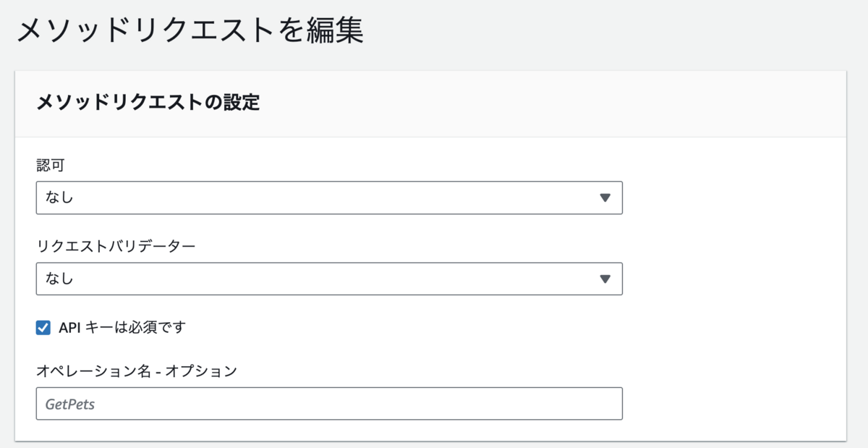Click the リクエストバリデーター dropdown arrow icon
The width and height of the screenshot is (868, 448).
605,279
